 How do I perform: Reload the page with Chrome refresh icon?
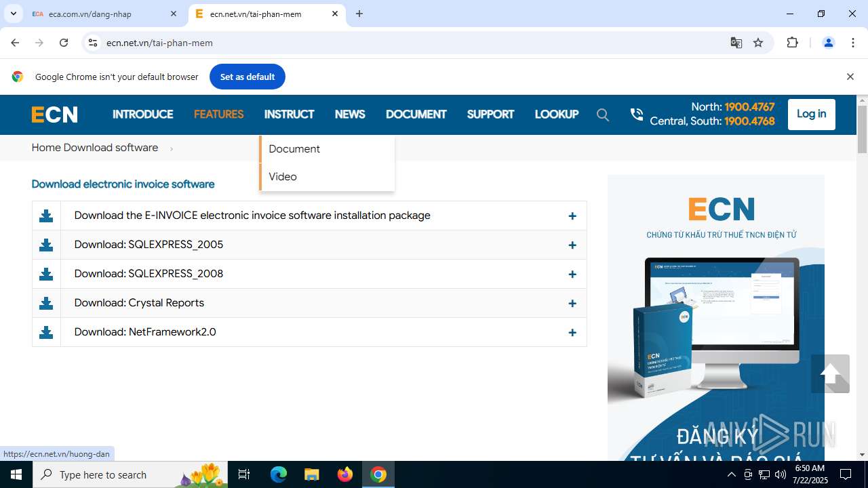[64, 43]
